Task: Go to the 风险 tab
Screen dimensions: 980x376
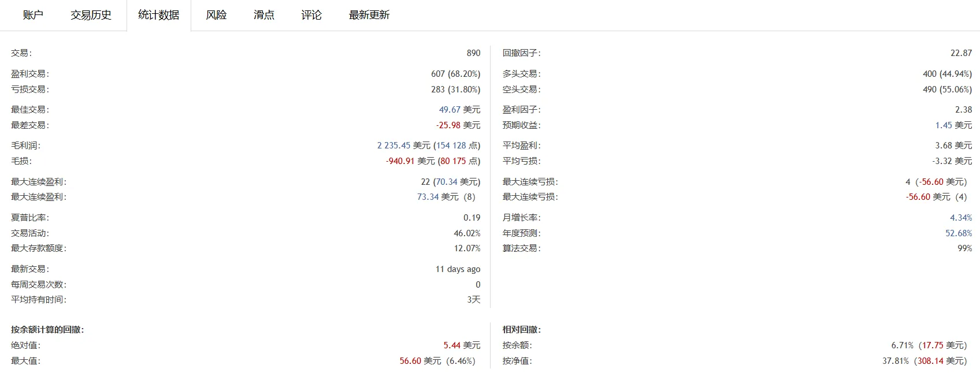Action: point(216,15)
